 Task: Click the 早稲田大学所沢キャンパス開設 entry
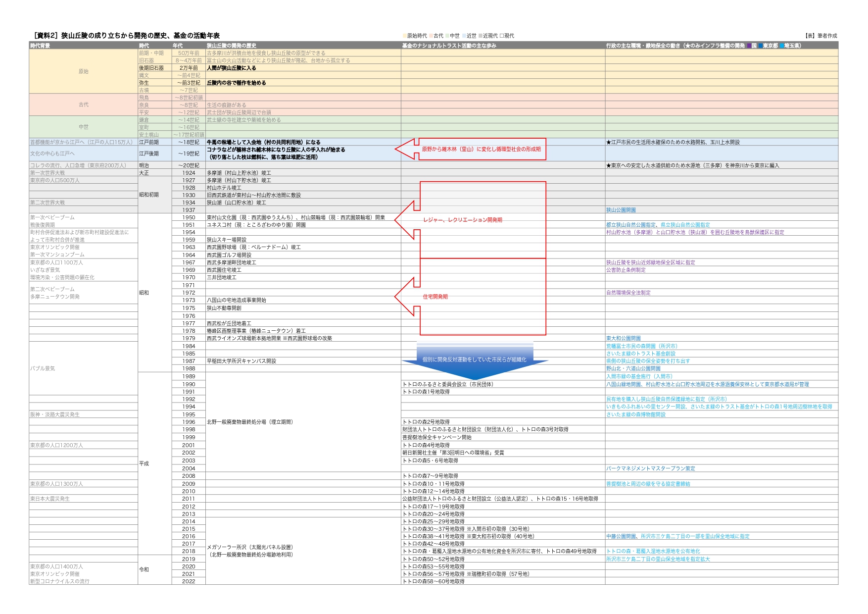(241, 361)
